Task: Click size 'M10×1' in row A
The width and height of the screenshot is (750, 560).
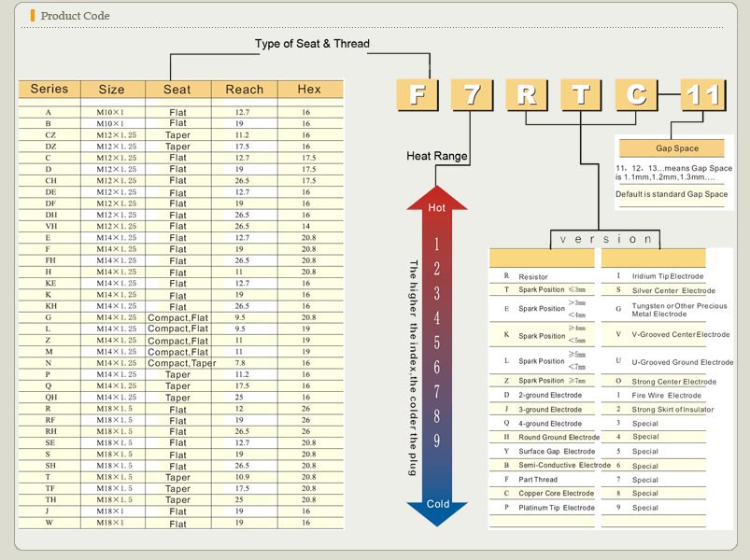Action: [110, 112]
